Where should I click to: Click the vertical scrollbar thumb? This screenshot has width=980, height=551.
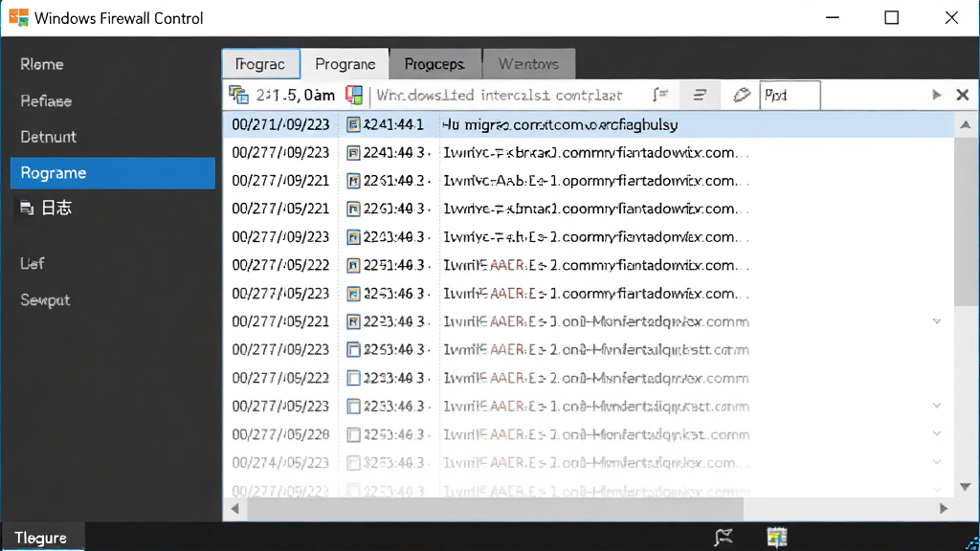tap(965, 222)
